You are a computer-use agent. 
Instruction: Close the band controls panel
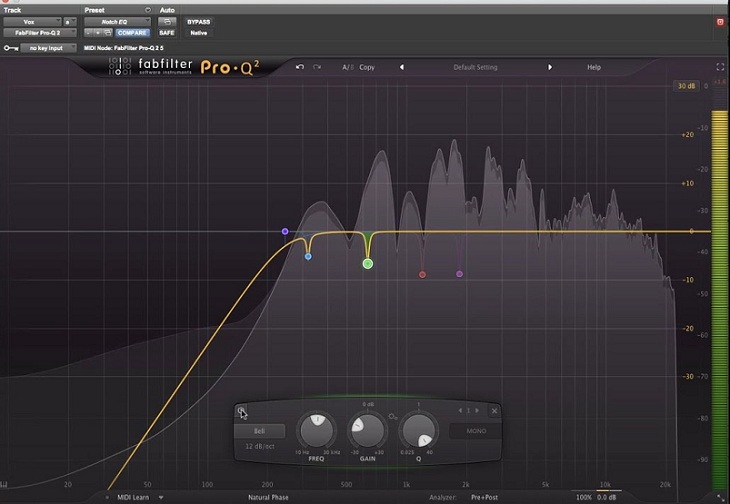[x=494, y=410]
